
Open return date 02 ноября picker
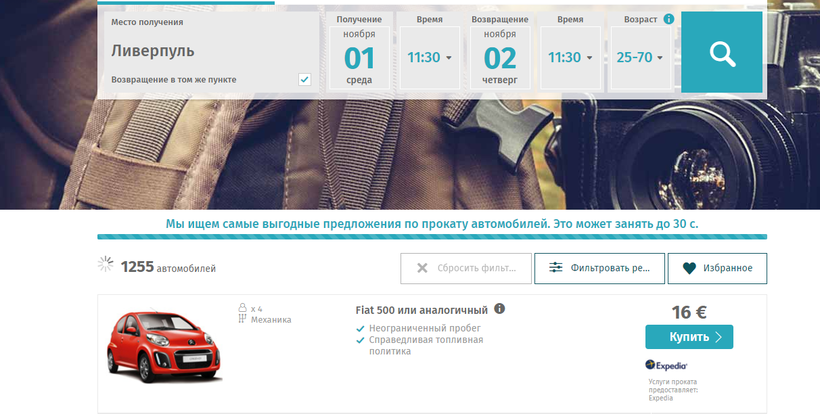pyautogui.click(x=500, y=58)
